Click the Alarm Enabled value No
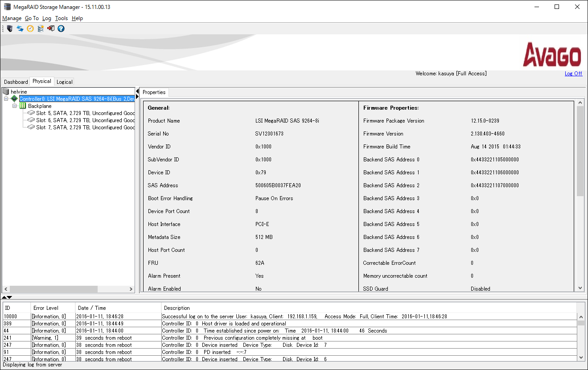This screenshot has height=370, width=588. [x=259, y=289]
